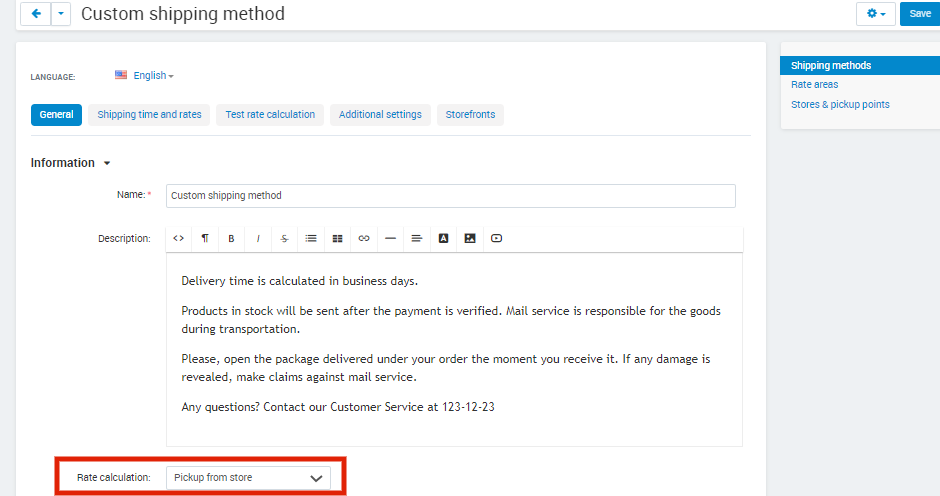Switch to the General tab
The width and height of the screenshot is (940, 496).
[56, 115]
